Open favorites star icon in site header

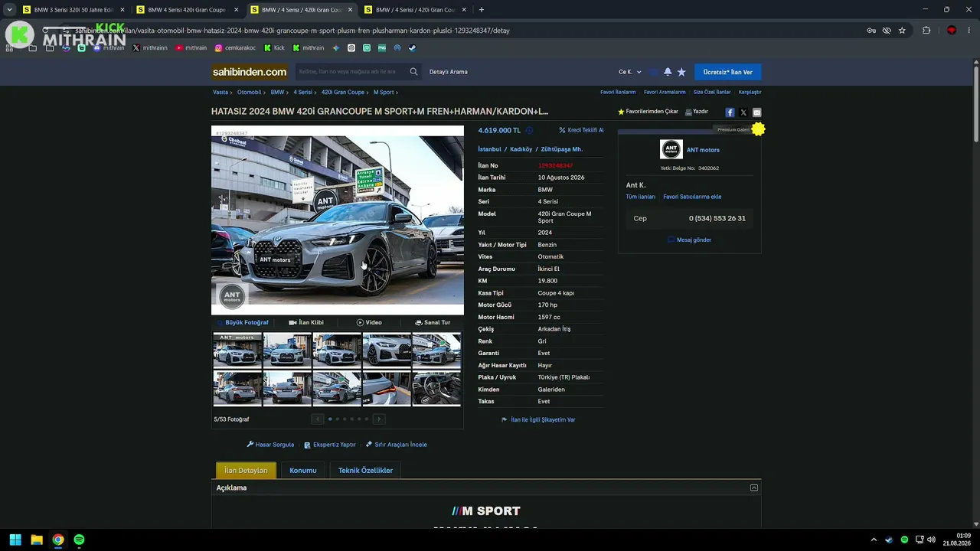click(681, 72)
